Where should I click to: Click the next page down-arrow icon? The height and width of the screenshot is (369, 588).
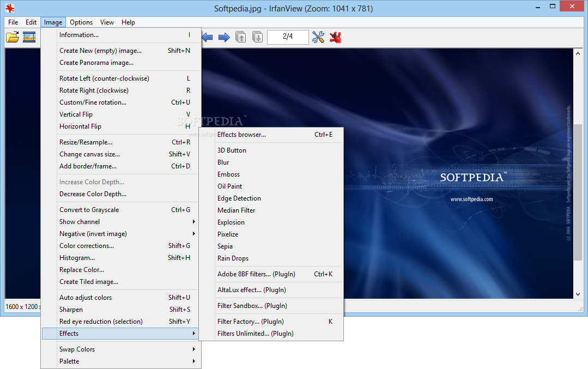(x=258, y=37)
